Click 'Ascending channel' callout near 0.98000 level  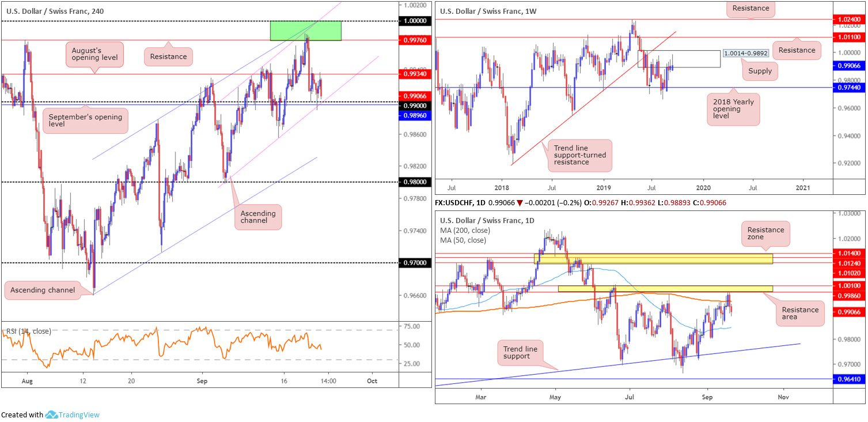(x=257, y=217)
